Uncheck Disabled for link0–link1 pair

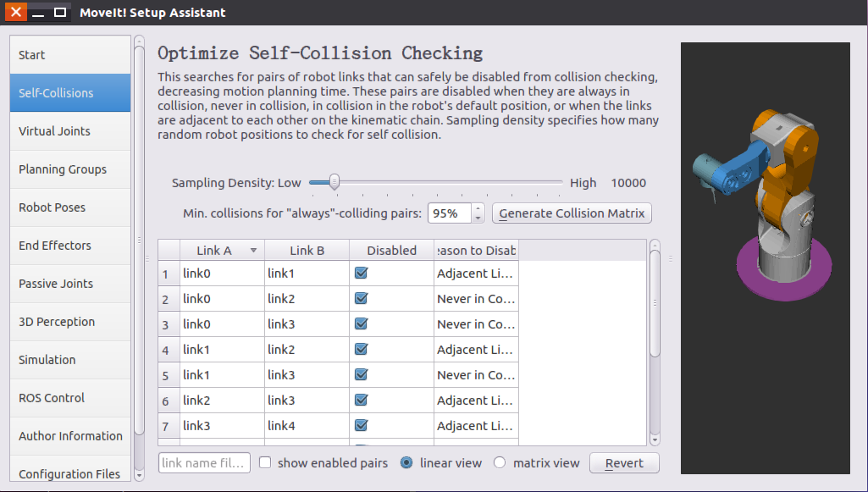tap(362, 273)
